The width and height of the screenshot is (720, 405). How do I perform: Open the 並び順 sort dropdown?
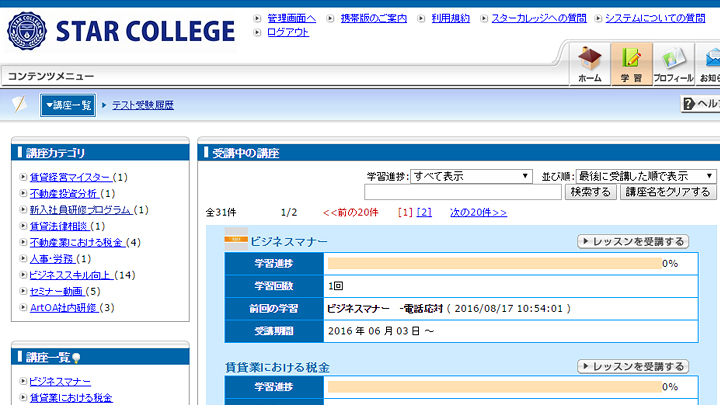(x=645, y=176)
